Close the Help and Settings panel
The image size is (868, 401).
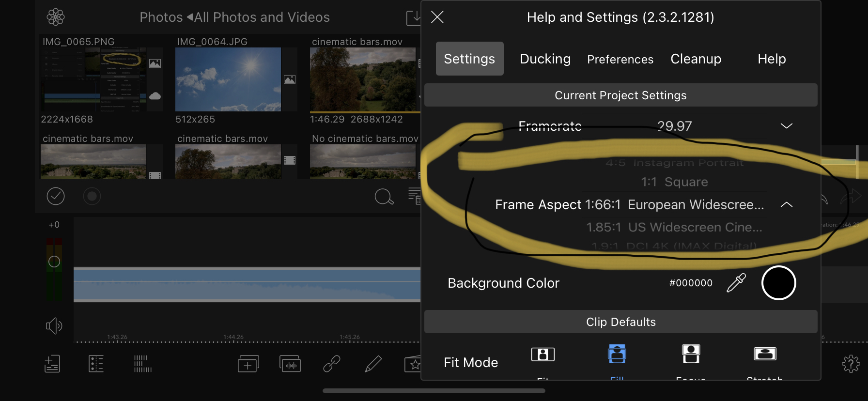click(437, 17)
